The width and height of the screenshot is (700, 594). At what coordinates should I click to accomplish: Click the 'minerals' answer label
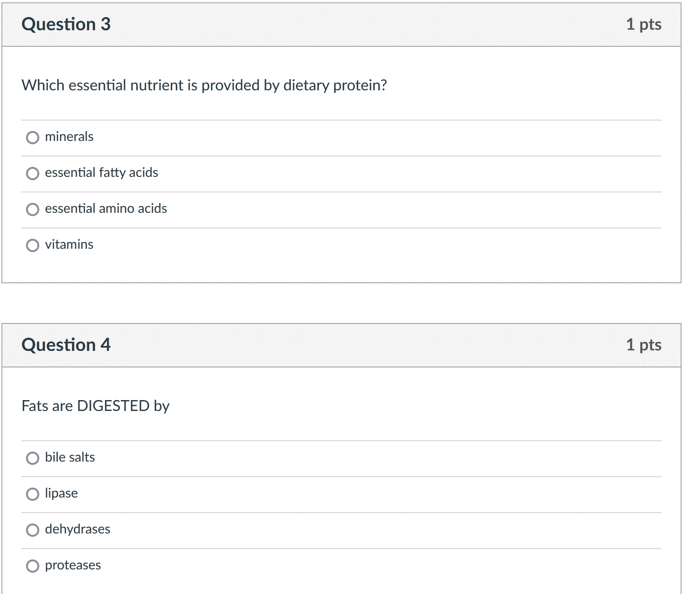69,137
